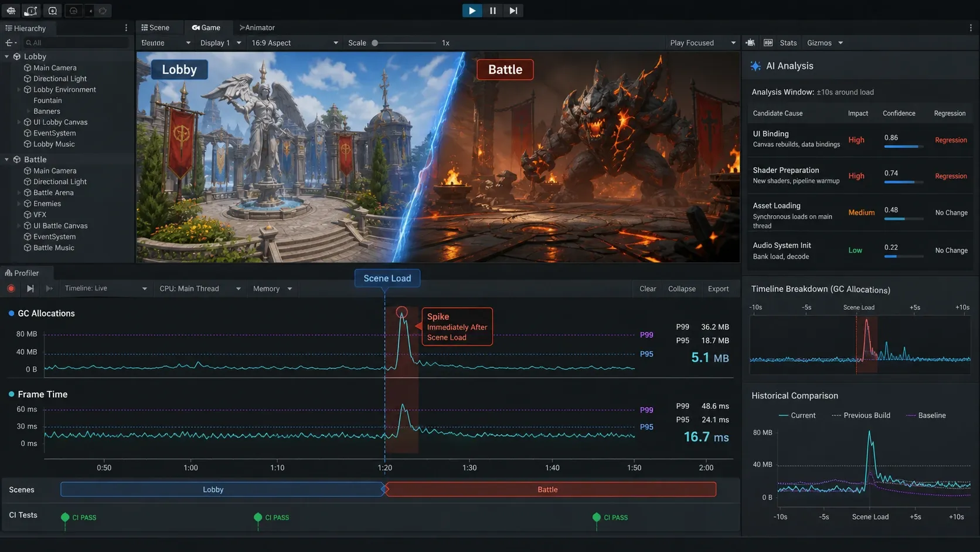
Task: Expand the Lobby Environment node
Action: click(x=19, y=90)
